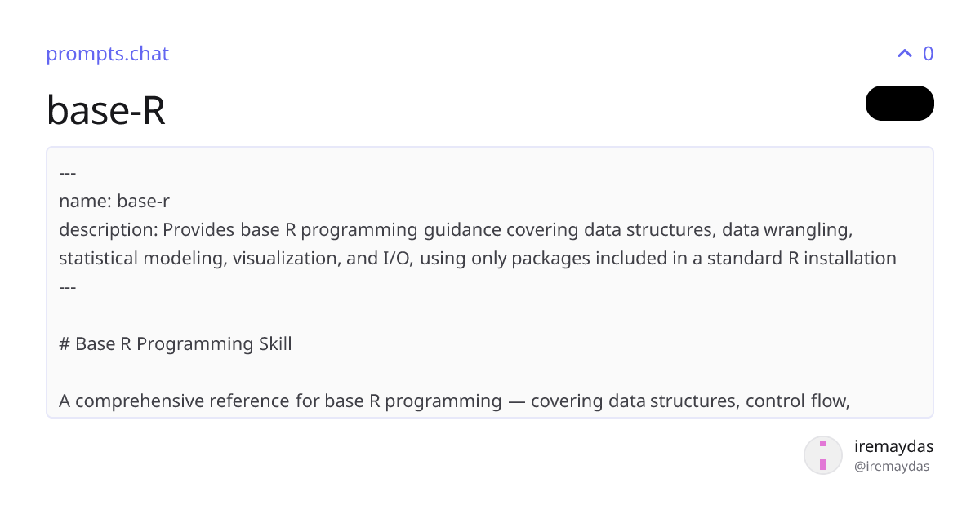Click the upvote chevron arrow icon
This screenshot has width=980, height=514.
coord(904,54)
